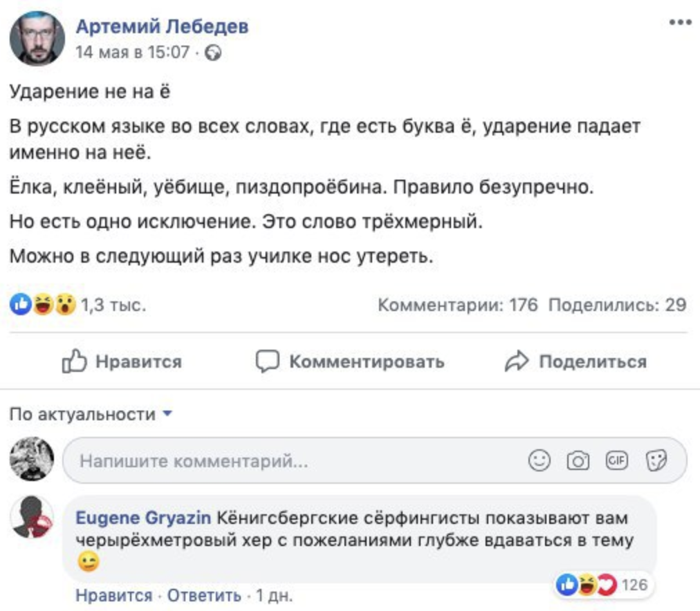Image resolution: width=700 pixels, height=611 pixels.
Task: Open the Комментарии: 176 count link
Action: pyautogui.click(x=457, y=305)
